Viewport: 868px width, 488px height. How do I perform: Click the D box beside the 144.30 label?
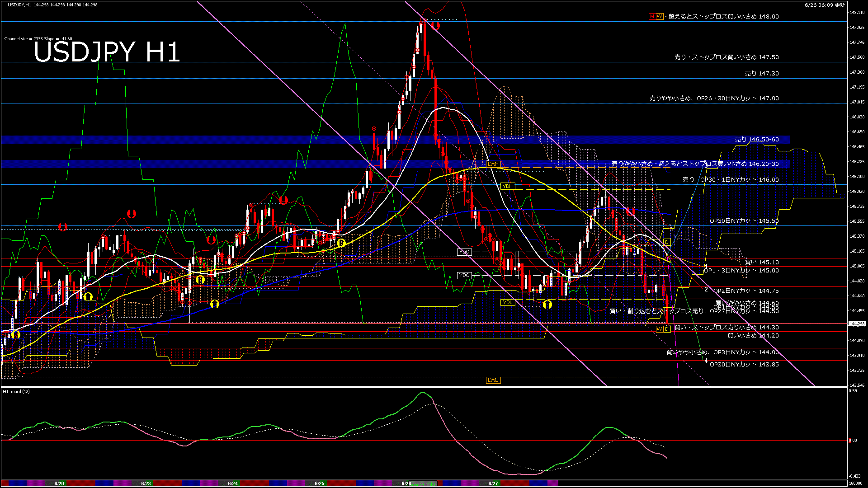tap(667, 329)
